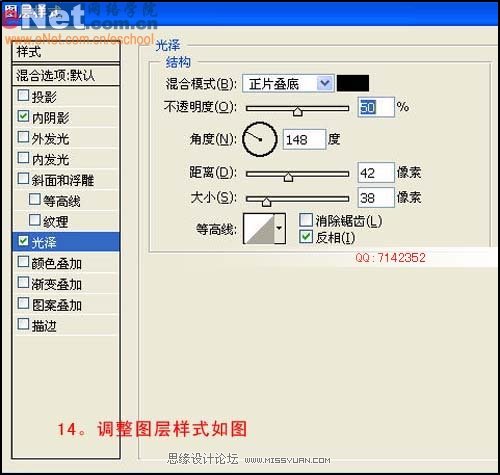Enable the 颜色叠加 color overlay checkbox
The image size is (500, 475).
pos(23,262)
